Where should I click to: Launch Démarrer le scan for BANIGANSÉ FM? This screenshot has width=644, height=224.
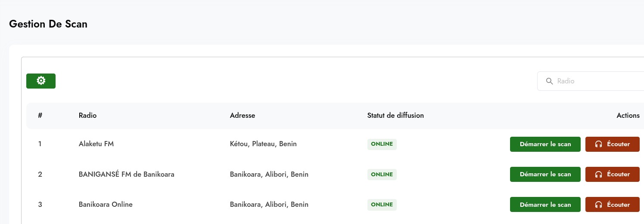coord(545,175)
